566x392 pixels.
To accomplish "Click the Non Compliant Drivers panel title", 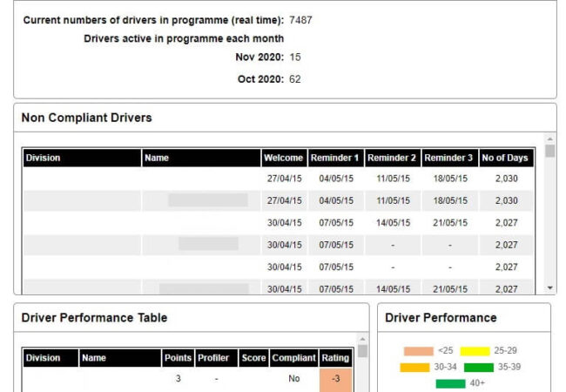I will tap(86, 118).
